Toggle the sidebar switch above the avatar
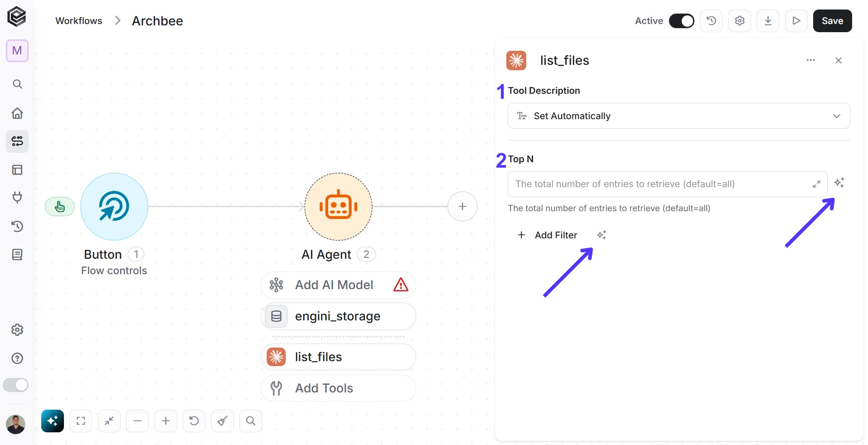 pos(16,385)
